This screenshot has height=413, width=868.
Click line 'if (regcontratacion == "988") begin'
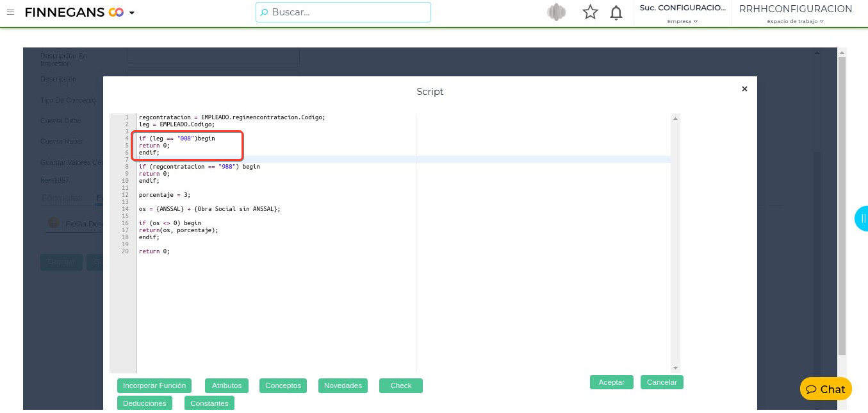pos(199,167)
